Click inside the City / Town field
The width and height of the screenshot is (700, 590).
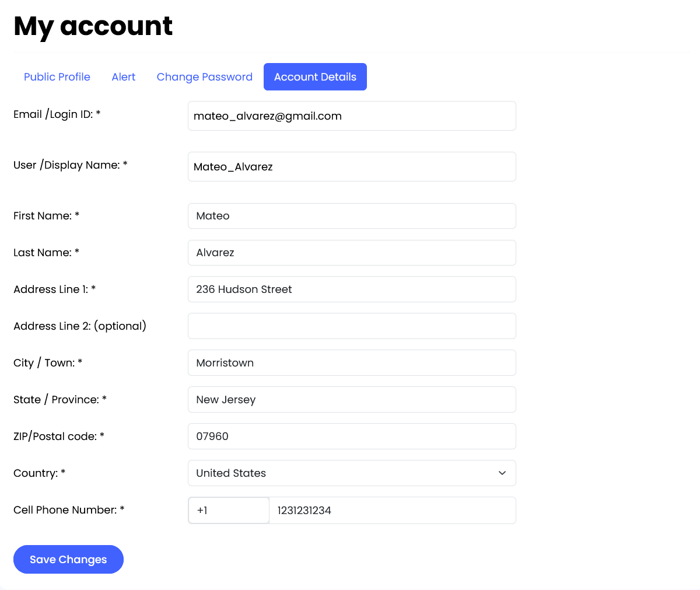[x=351, y=362]
